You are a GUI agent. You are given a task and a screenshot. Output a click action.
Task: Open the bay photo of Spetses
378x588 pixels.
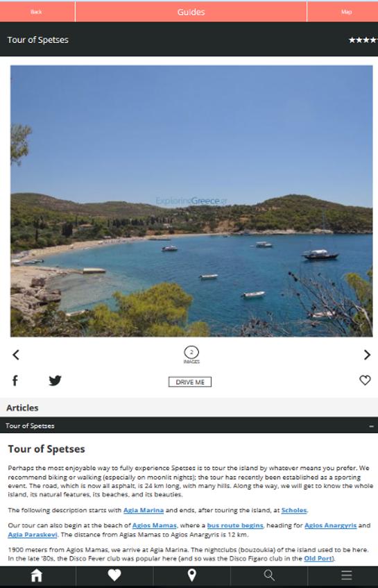[x=191, y=201]
